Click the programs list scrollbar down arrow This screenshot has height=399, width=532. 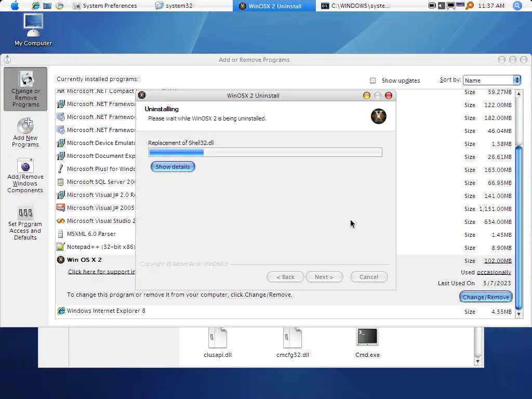tap(519, 314)
